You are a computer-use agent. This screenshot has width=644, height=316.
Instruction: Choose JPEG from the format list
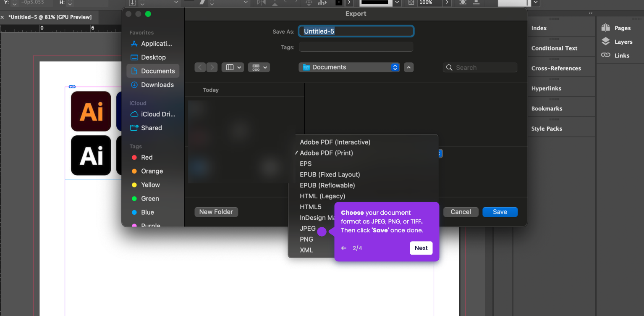(x=308, y=229)
